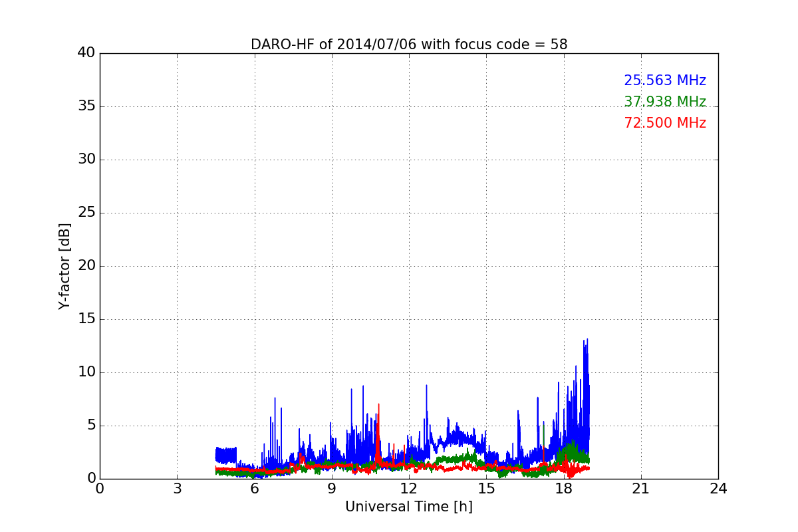The width and height of the screenshot is (798, 532).
Task: Click the x-axis tick label 6
Action: pos(255,488)
